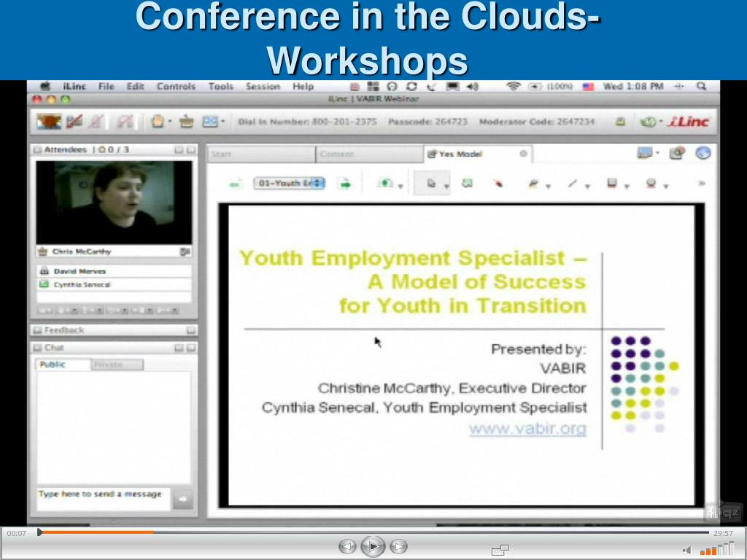Image resolution: width=747 pixels, height=560 pixels.
Task: Open the Controls menu
Action: point(177,86)
